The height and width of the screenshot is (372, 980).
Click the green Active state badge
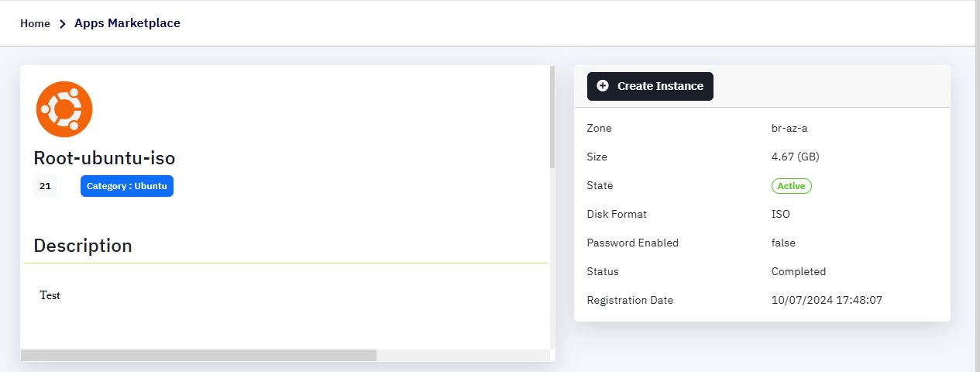click(791, 186)
